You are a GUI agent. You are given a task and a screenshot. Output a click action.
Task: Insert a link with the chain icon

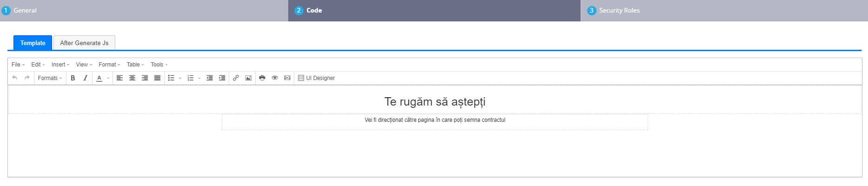coord(236,78)
